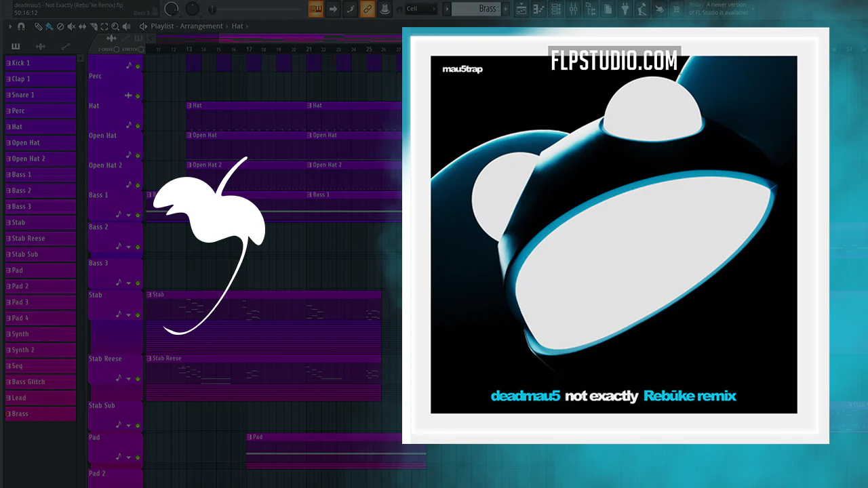
Task: Mute the Open Hat 2 track
Action: pos(138,185)
